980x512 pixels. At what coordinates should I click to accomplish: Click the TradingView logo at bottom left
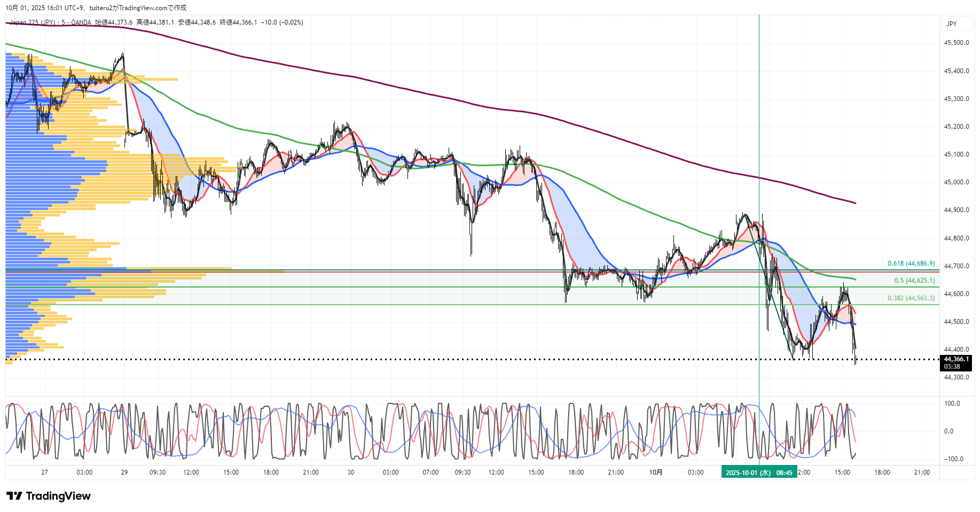[x=49, y=496]
